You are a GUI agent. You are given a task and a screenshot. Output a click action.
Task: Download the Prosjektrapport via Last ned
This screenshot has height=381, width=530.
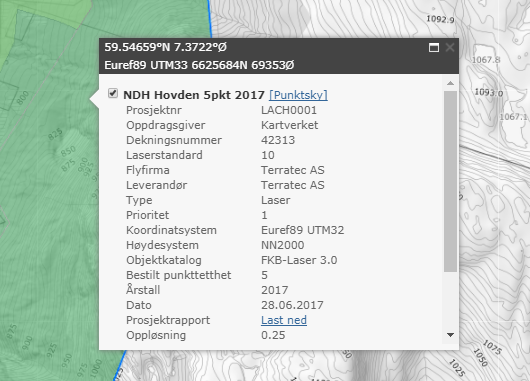(284, 320)
